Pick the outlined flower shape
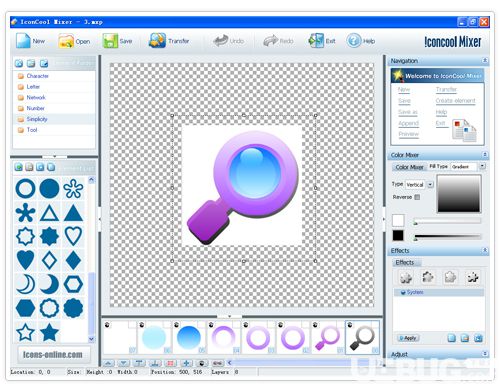Viewport: 500px width, 392px height. point(73,189)
